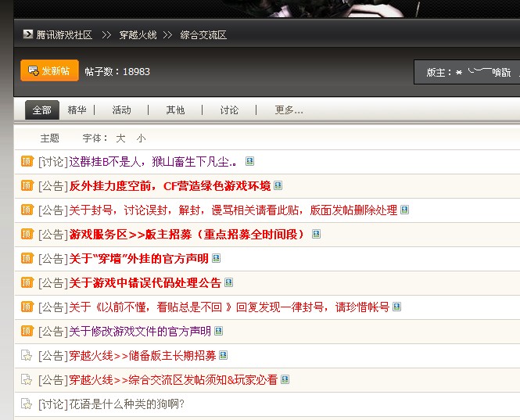Click image attachment icon after 穿墙外挂 title
The image size is (520, 420).
tap(217, 258)
